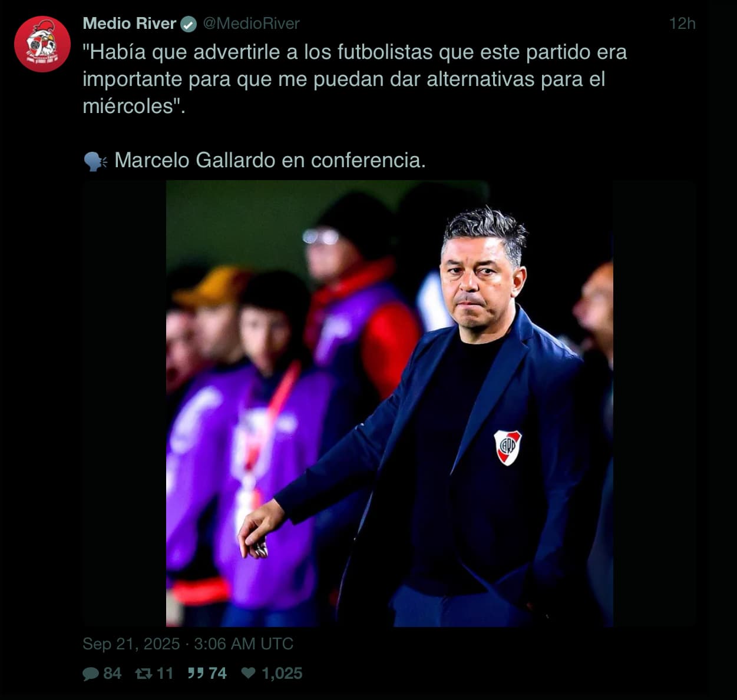Open the @MedioRiver handle link
This screenshot has width=737, height=700.
tap(252, 24)
